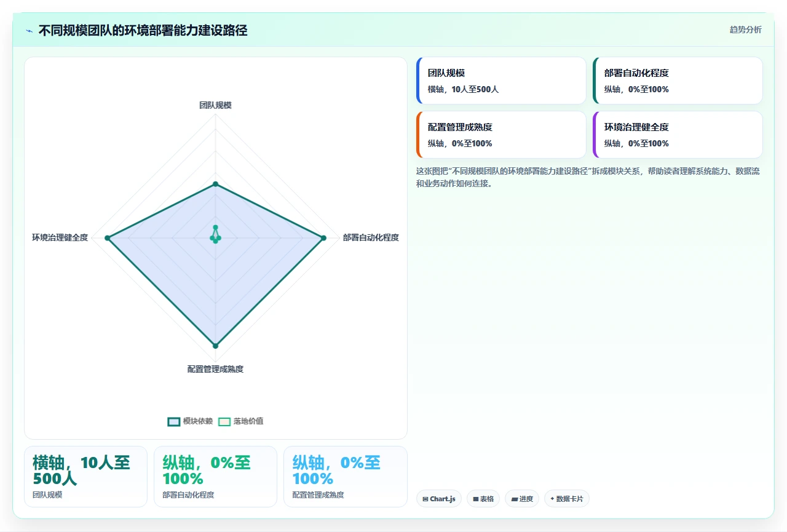Screen dimensions: 787x532
Task: Toggle the 落地价值 legend item
Action: tap(241, 421)
